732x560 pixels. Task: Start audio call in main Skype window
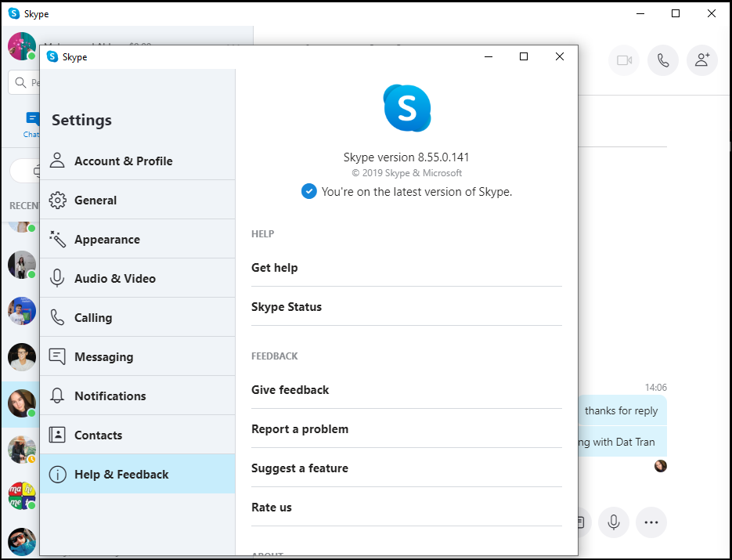pyautogui.click(x=663, y=60)
